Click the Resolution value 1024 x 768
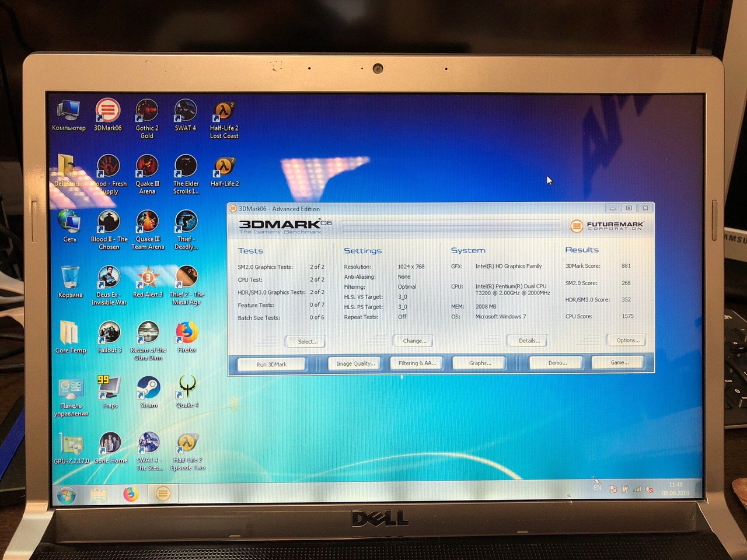This screenshot has width=747, height=560. [411, 267]
